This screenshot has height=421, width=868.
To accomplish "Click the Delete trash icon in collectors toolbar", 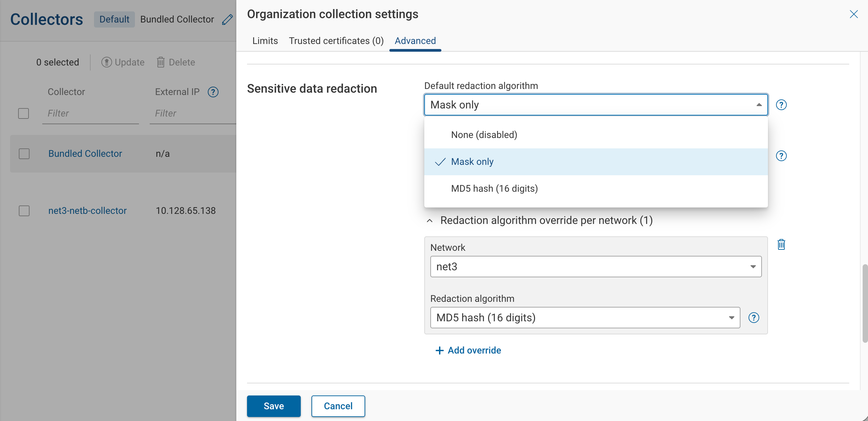I will [x=161, y=62].
